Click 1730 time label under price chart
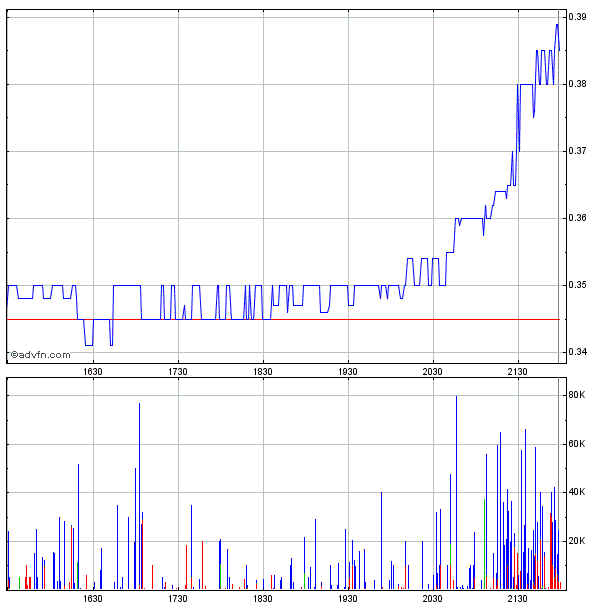The height and width of the screenshot is (609, 592). pos(178,372)
